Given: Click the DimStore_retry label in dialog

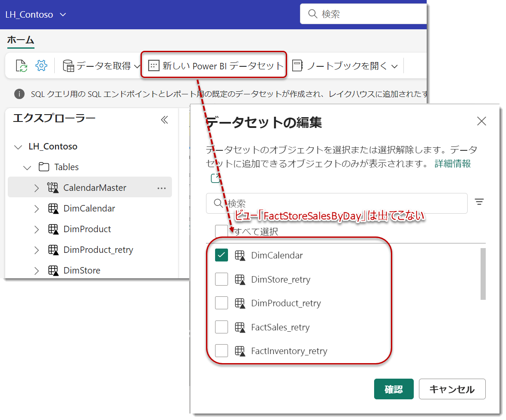Looking at the screenshot, I should 281,280.
